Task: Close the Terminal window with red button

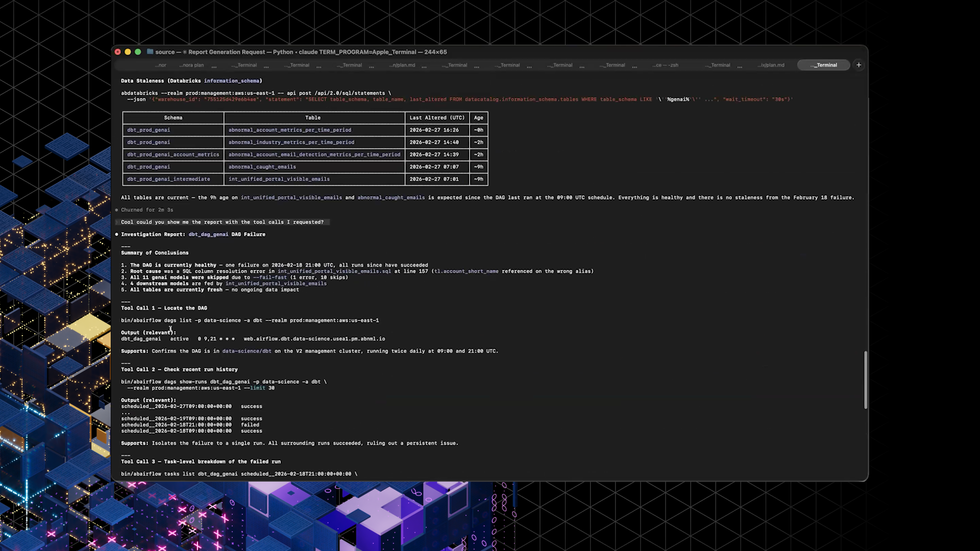Action: point(118,52)
